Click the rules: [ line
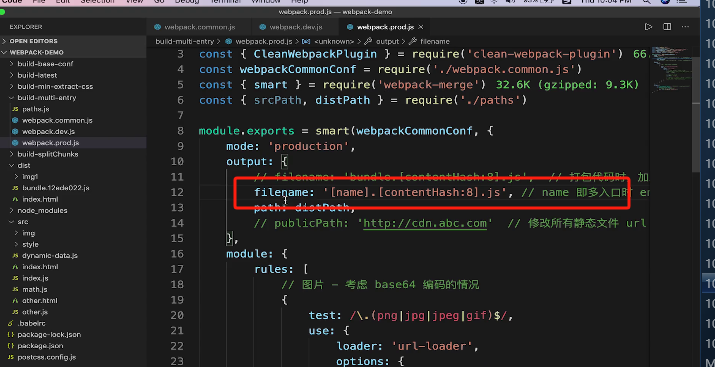Viewport: 715px width, 367px height. [281, 269]
